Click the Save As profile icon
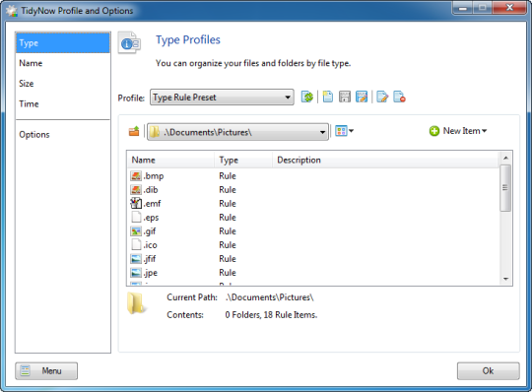This screenshot has width=532, height=392. click(x=362, y=97)
